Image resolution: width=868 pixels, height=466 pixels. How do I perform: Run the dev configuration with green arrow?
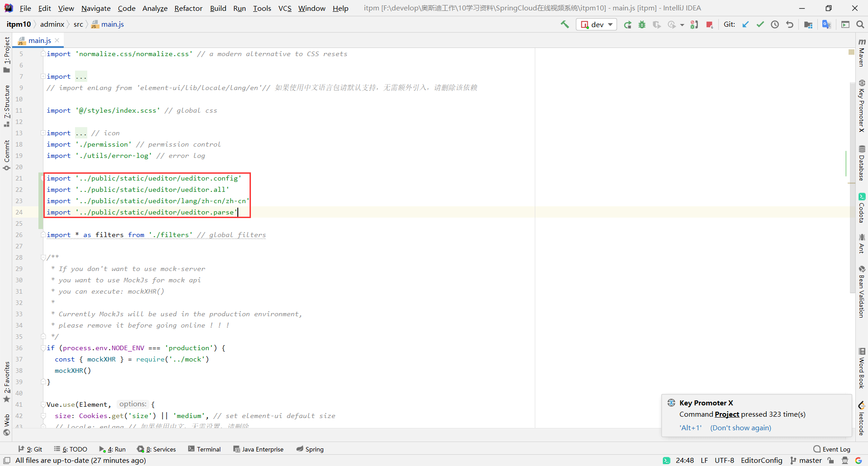627,24
